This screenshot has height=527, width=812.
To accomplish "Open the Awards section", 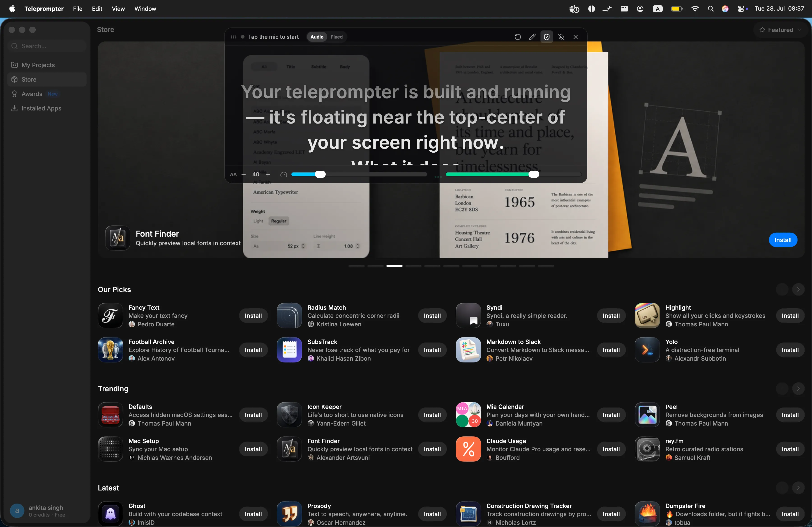I will pyautogui.click(x=47, y=94).
